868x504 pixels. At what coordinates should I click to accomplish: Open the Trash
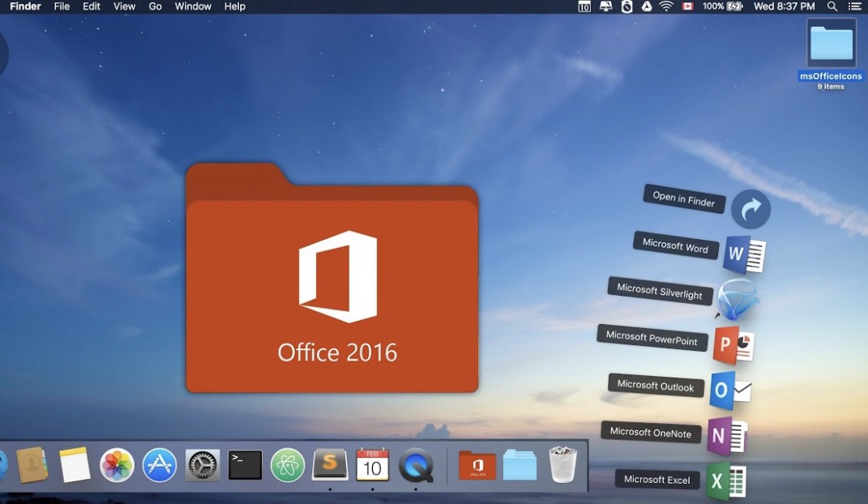[x=561, y=463]
